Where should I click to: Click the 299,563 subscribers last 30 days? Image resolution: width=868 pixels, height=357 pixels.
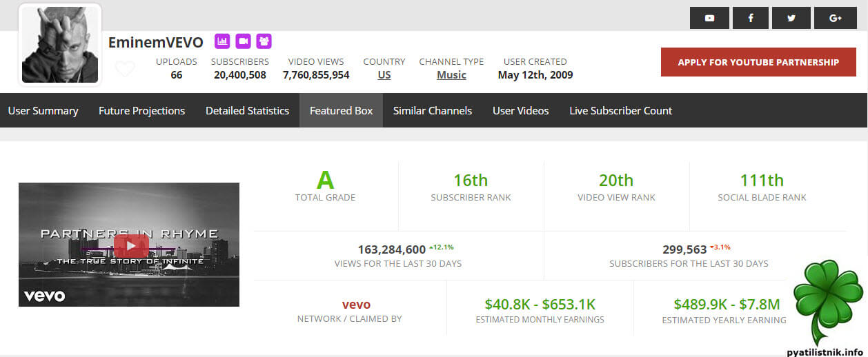point(685,249)
